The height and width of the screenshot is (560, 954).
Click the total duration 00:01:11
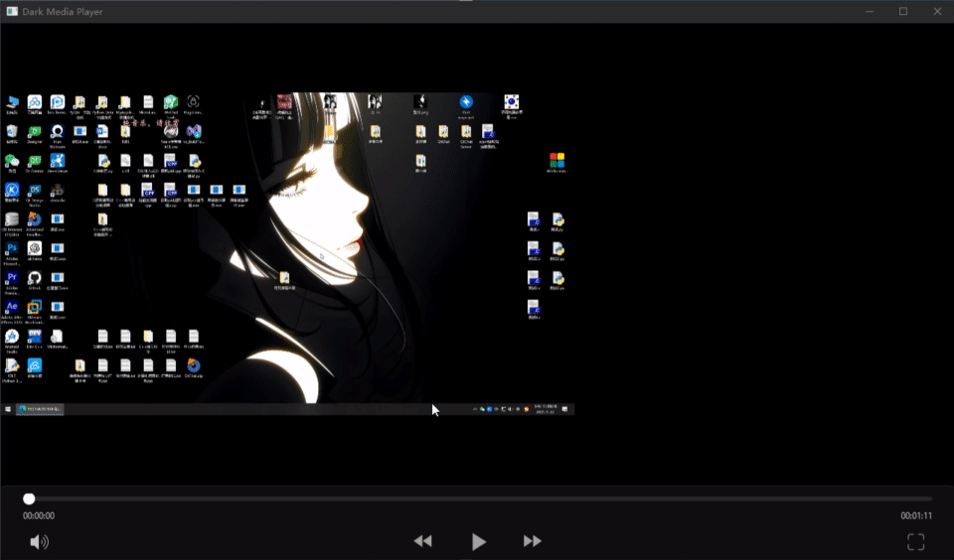tap(916, 515)
